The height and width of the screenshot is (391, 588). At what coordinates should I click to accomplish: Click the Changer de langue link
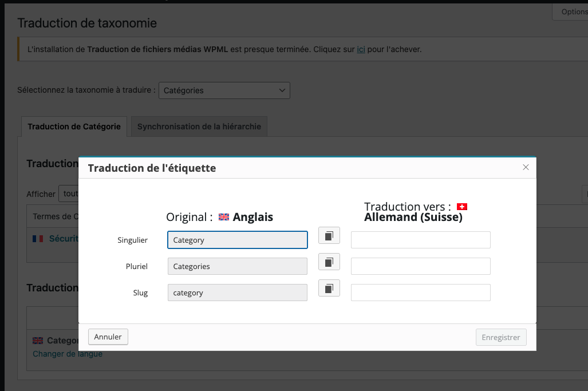click(x=68, y=354)
